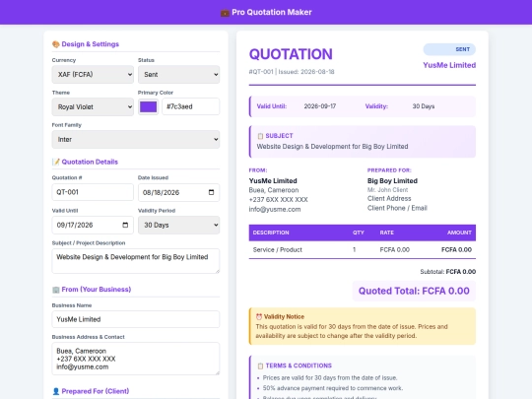Open the calendar picker for Date Issued

click(211, 192)
